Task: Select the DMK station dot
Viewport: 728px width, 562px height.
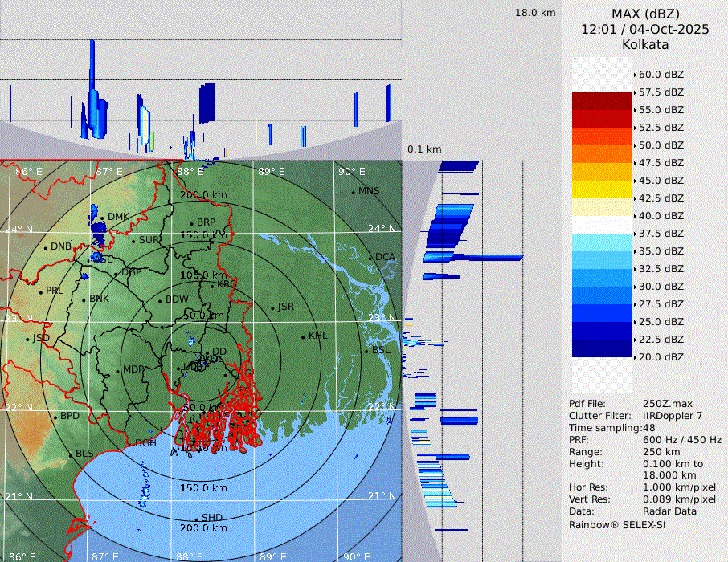Action: [102, 217]
